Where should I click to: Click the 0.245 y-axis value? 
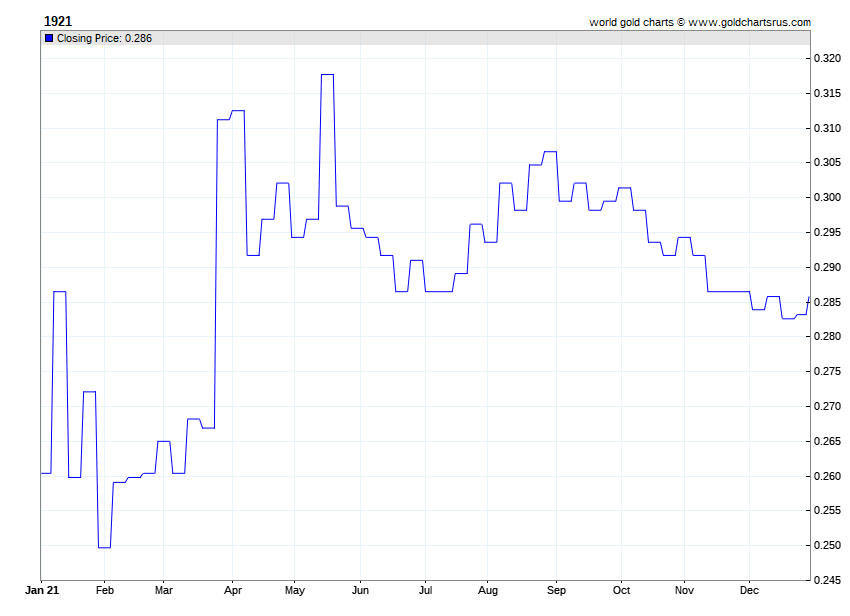[825, 580]
